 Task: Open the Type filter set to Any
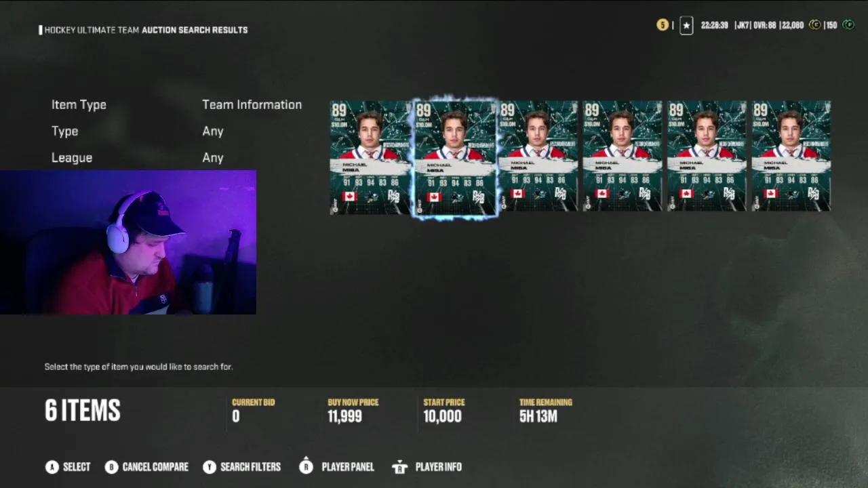(x=212, y=131)
